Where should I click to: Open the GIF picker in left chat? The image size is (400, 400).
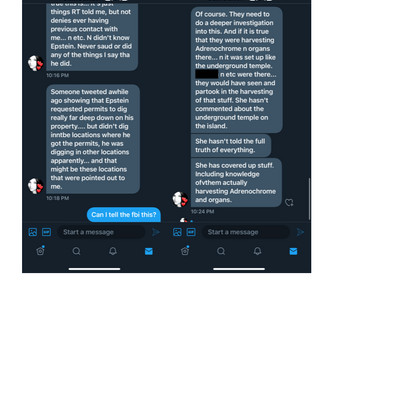46,232
